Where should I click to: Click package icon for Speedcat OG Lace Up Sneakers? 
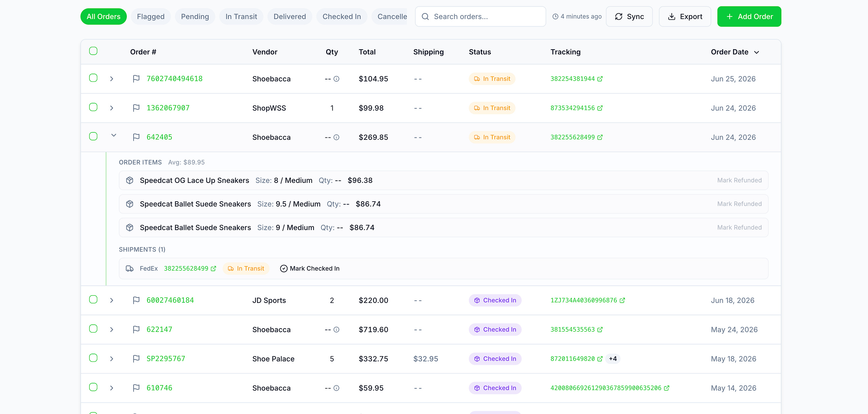point(130,180)
